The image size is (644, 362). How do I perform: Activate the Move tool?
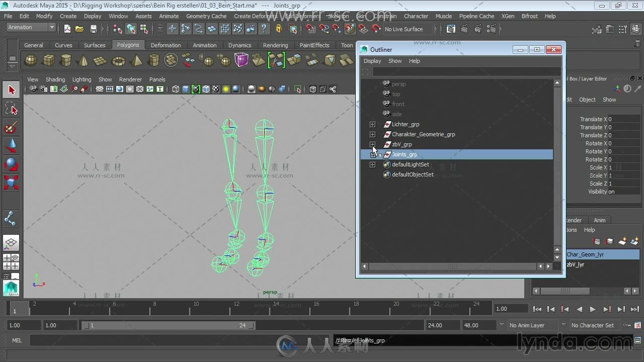point(11,146)
